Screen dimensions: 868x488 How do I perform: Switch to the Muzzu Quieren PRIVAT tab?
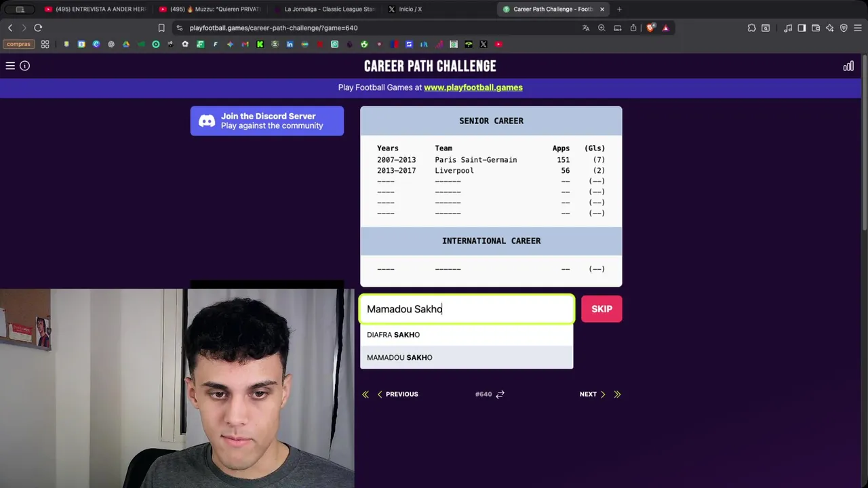pos(210,9)
